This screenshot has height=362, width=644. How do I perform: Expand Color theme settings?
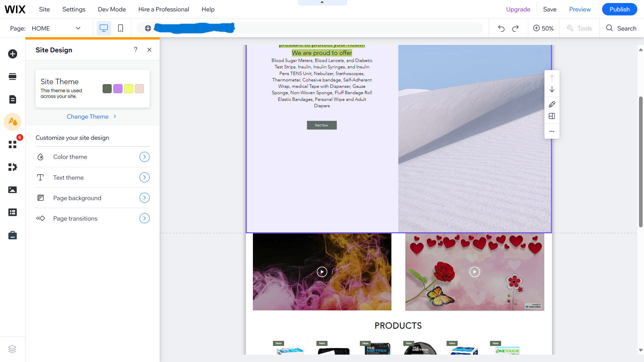tap(144, 157)
